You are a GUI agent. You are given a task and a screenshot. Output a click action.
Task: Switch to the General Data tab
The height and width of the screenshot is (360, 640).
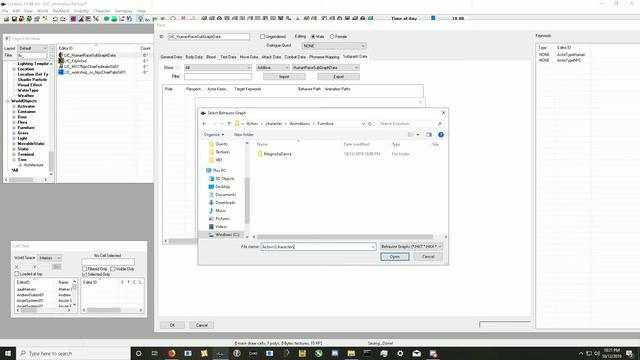click(x=171, y=57)
